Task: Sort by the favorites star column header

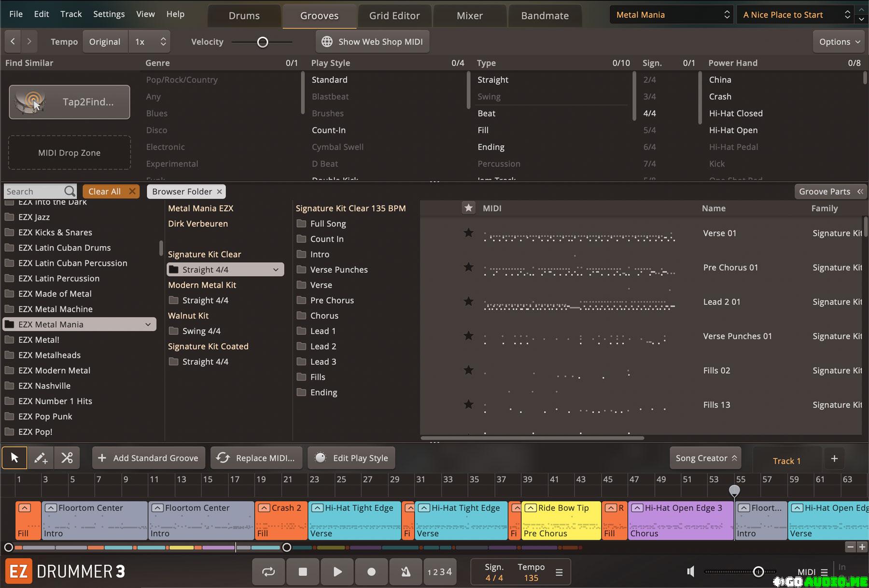Action: [x=468, y=208]
